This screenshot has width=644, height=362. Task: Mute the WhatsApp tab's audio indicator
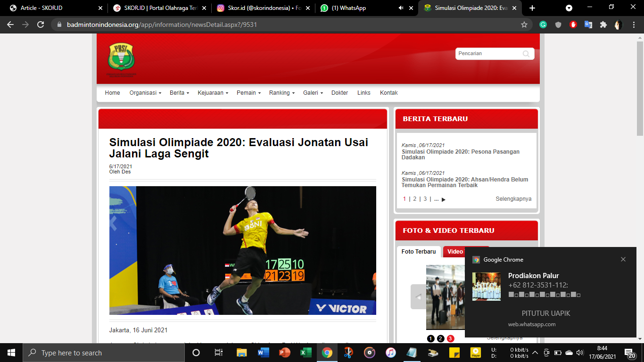(x=401, y=8)
